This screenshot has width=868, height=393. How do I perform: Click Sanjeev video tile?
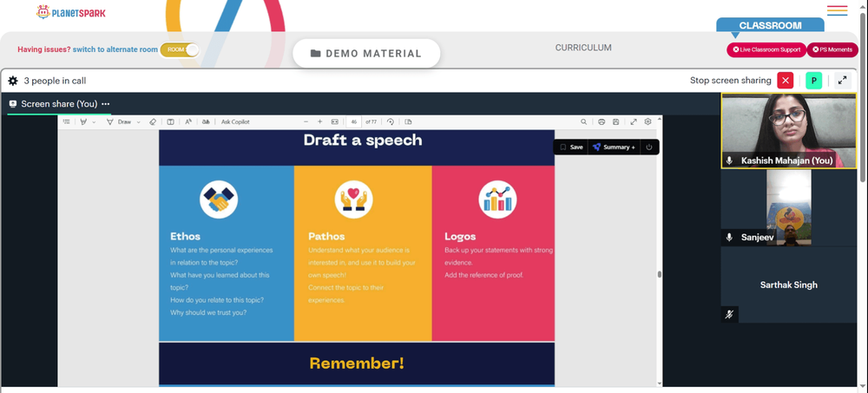pyautogui.click(x=789, y=207)
